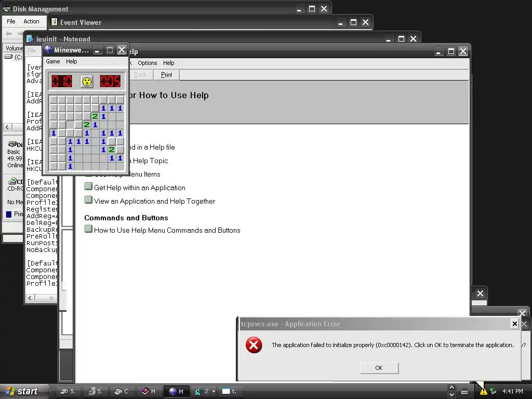
Task: Open the Help menu in the Help window
Action: coord(168,63)
